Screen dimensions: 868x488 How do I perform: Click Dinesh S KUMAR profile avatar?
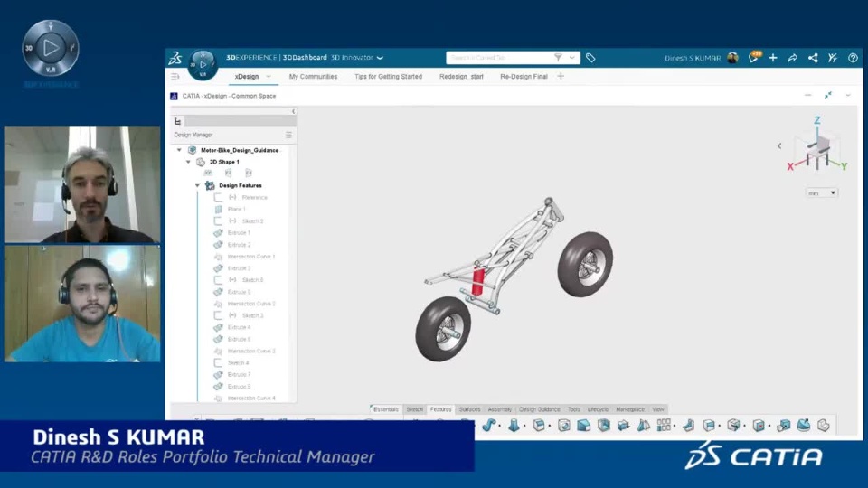coord(733,58)
